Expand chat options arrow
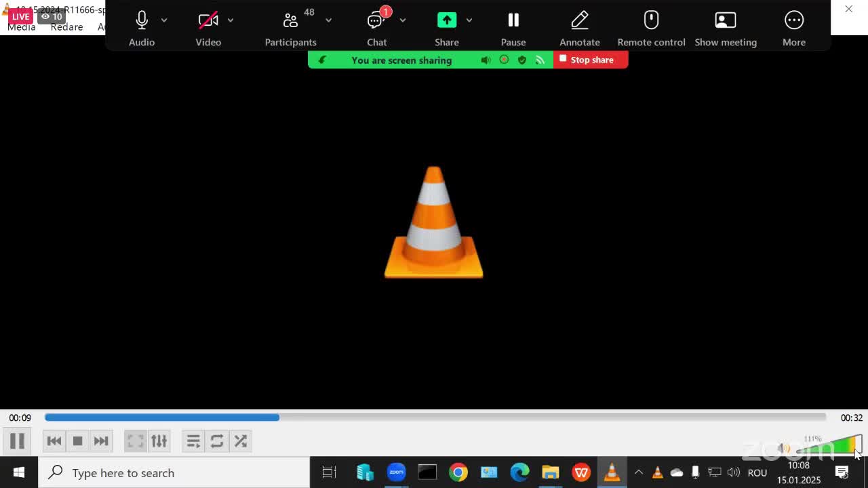The image size is (868, 488). tap(403, 20)
